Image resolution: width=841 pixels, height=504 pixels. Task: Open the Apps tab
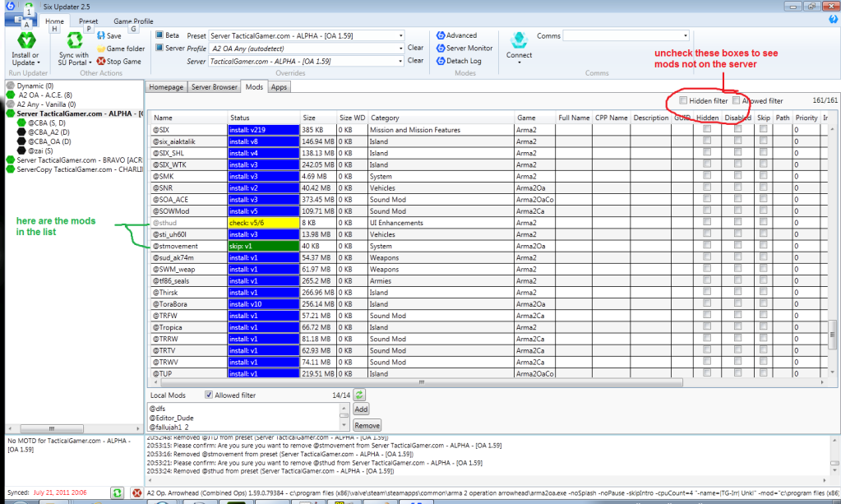click(x=279, y=87)
